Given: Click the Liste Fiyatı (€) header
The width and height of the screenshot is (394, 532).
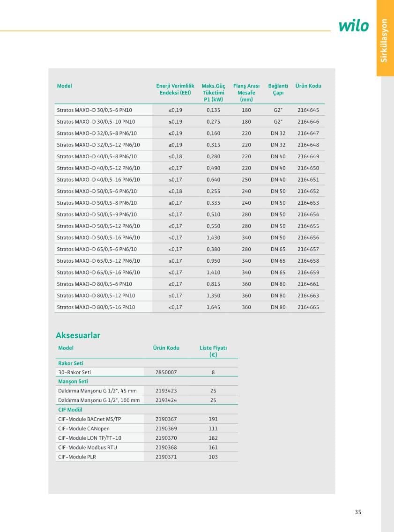Looking at the screenshot, I should (213, 351).
